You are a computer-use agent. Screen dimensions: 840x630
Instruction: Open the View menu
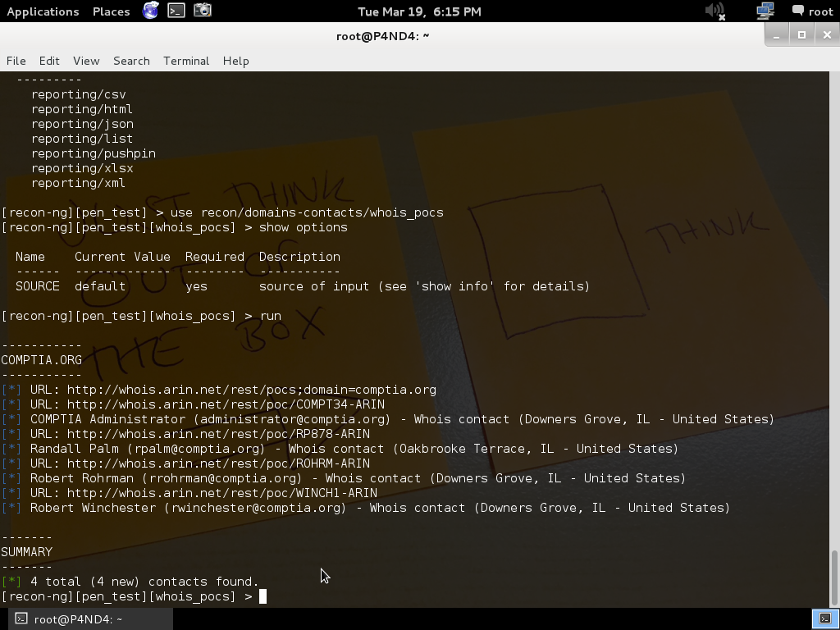coord(86,61)
